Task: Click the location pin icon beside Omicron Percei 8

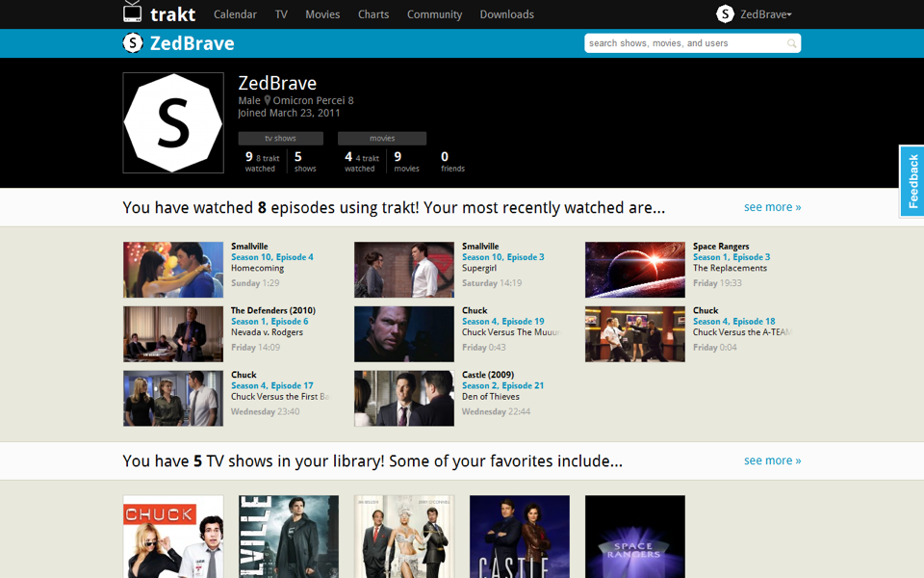Action: tap(267, 101)
